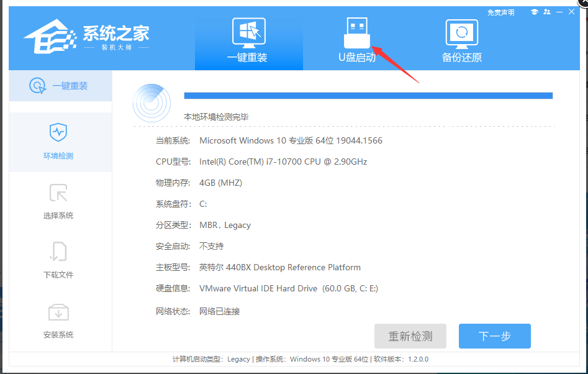This screenshot has height=374, width=588.
Task: Go to the 选择系统 step
Action: pyautogui.click(x=58, y=201)
